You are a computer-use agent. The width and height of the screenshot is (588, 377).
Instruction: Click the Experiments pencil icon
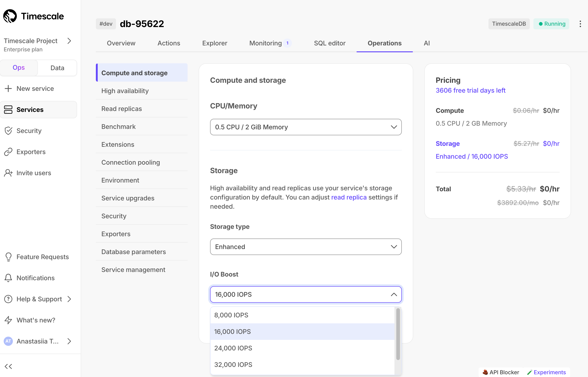(x=530, y=372)
